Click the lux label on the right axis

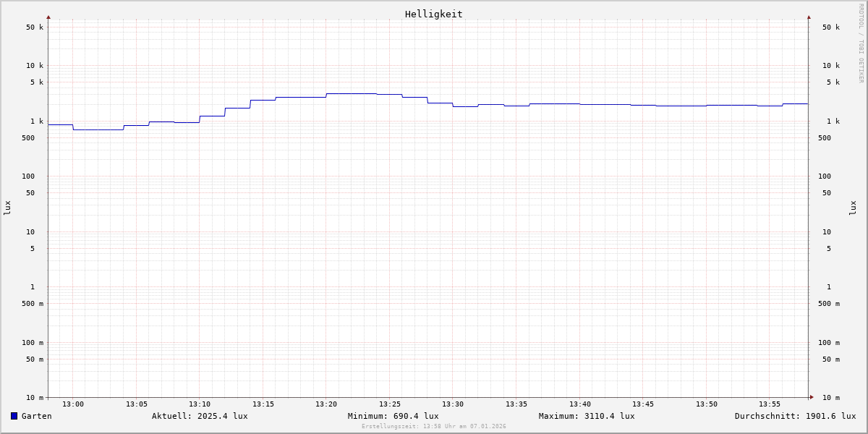854,208
